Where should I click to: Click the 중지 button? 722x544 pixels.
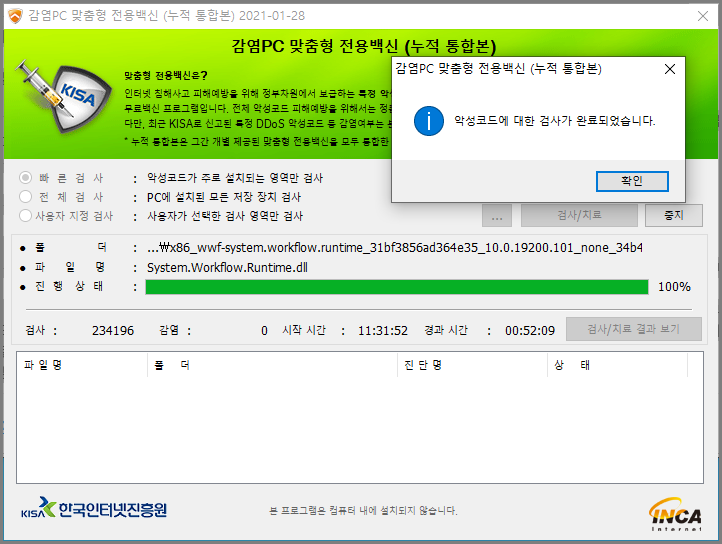click(674, 215)
